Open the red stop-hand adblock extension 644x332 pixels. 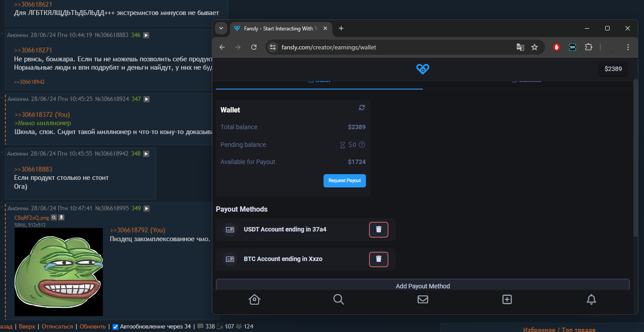557,47
